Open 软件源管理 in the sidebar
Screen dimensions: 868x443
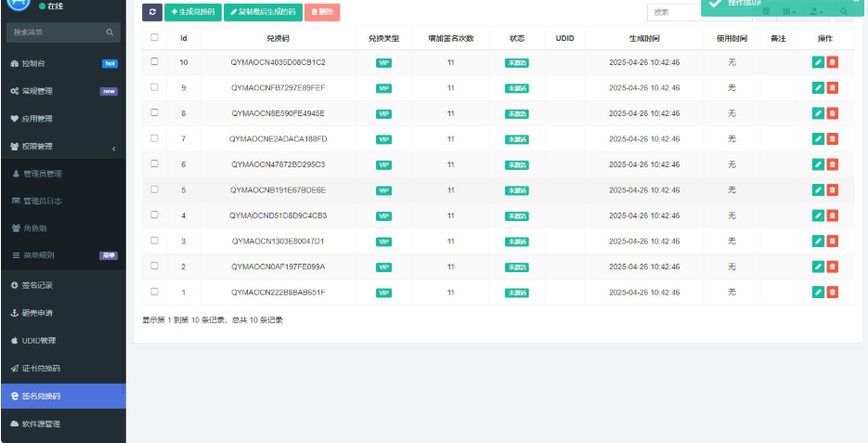coord(64,424)
